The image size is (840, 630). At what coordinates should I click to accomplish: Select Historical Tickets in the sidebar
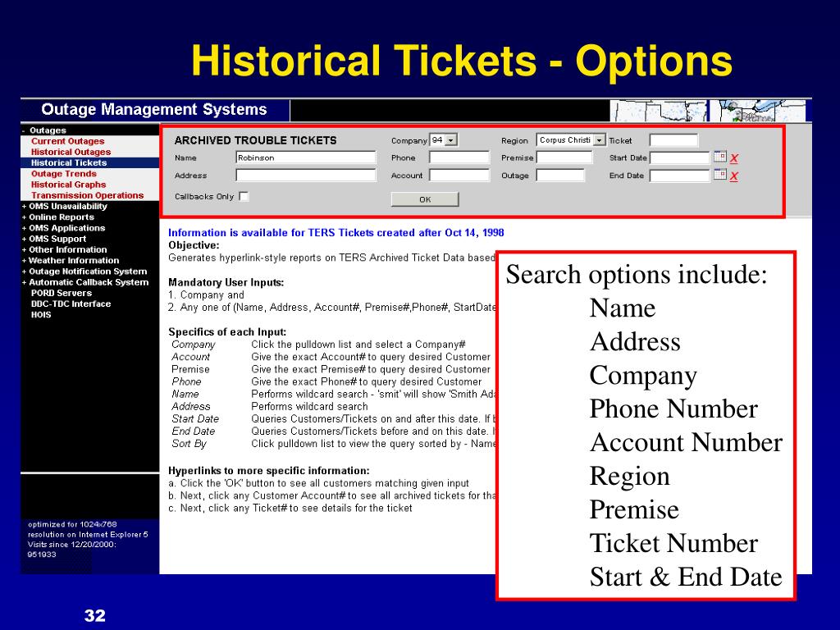69,163
